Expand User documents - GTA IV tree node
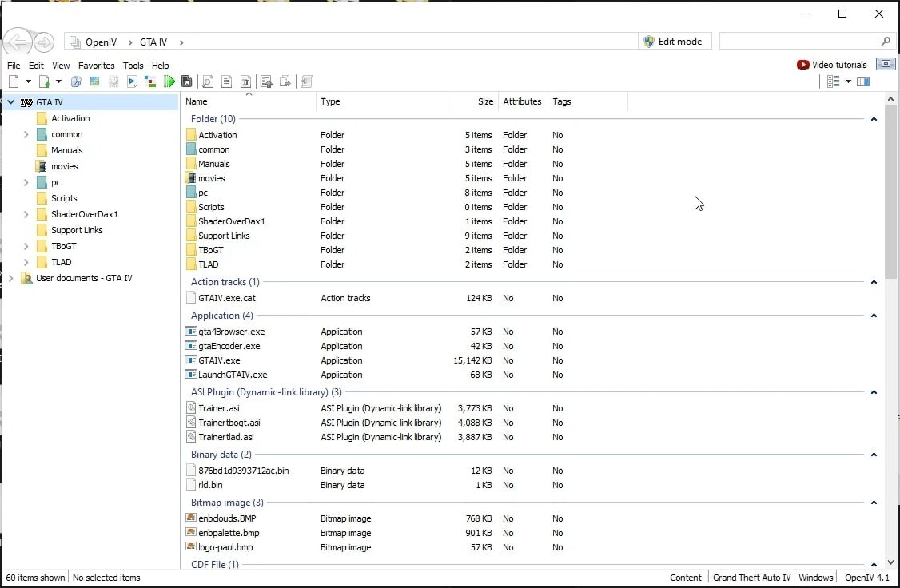Screen dimensions: 900x588 10,278
